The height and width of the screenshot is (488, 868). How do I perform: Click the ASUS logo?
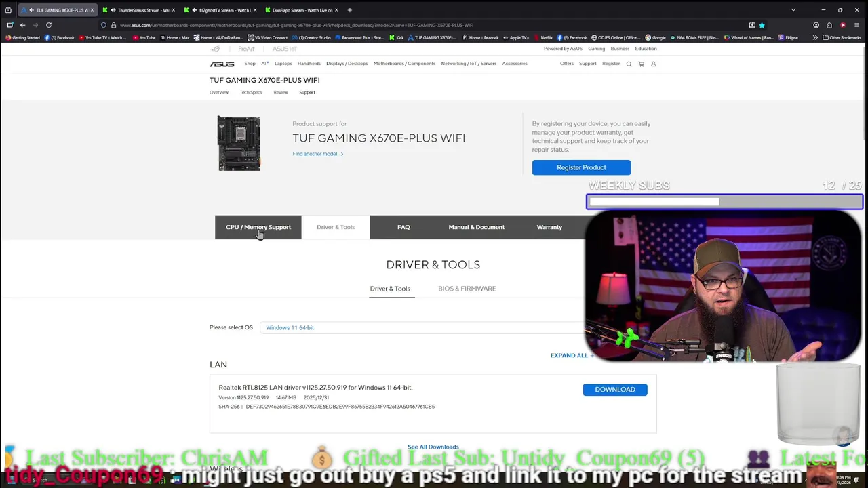[222, 64]
